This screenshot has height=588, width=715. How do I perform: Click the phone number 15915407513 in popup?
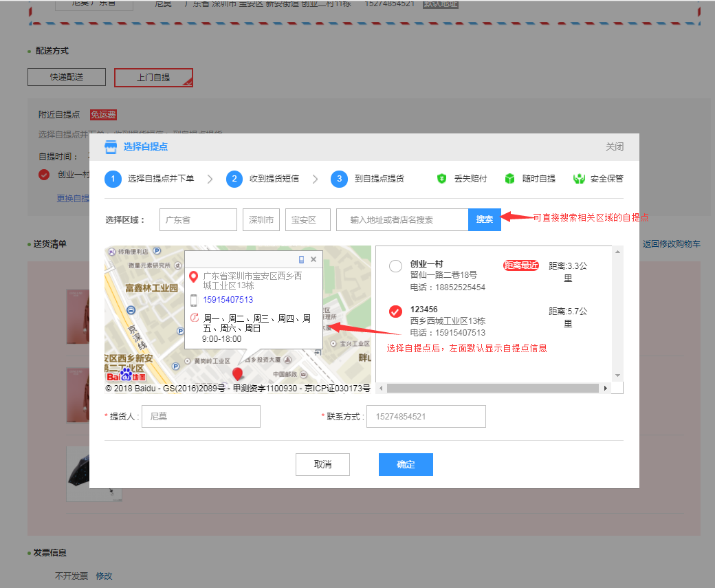228,300
